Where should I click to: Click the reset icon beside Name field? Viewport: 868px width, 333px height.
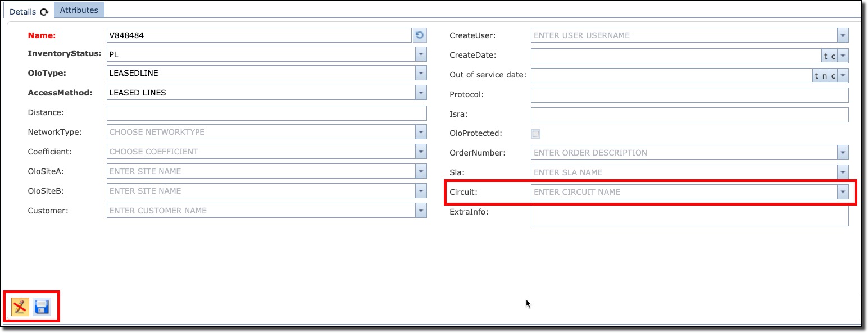[420, 35]
